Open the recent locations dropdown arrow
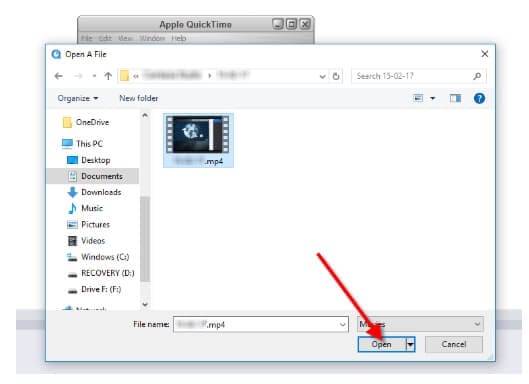Screen dimensions: 529x384 pos(94,76)
